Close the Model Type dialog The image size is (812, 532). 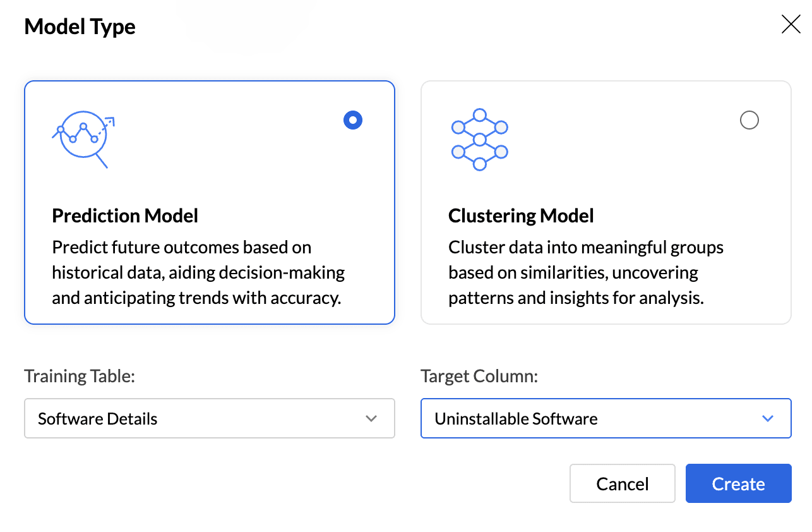791,25
